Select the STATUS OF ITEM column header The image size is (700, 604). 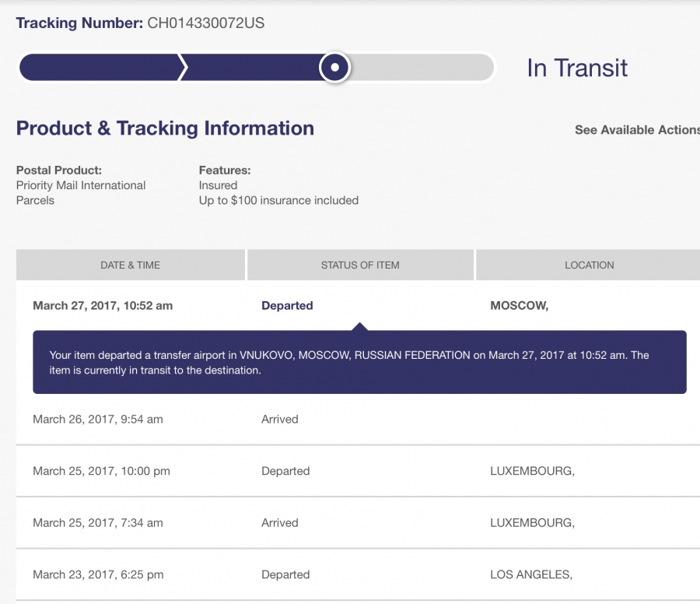360,265
